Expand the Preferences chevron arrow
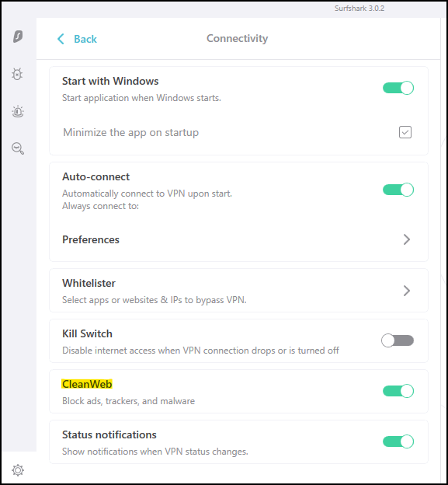448x485 pixels. pos(407,239)
